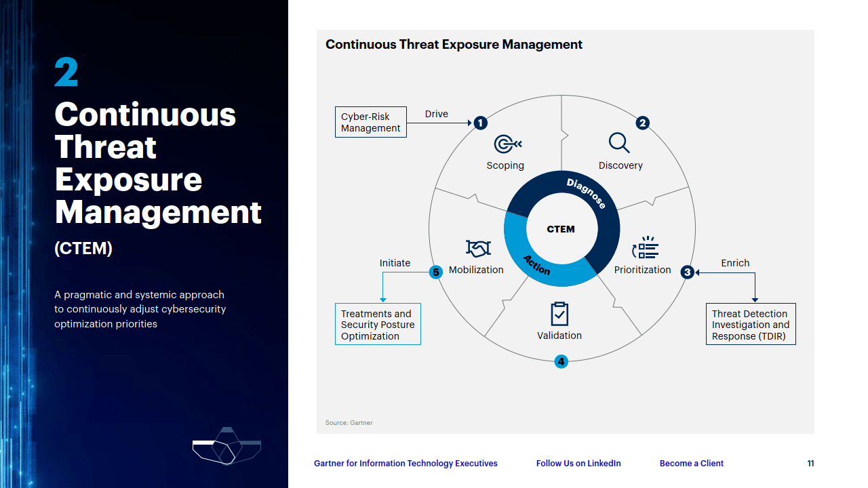This screenshot has width=868, height=488.
Task: Click the Treatments and Security Posture Optimization box
Action: pyautogui.click(x=378, y=324)
